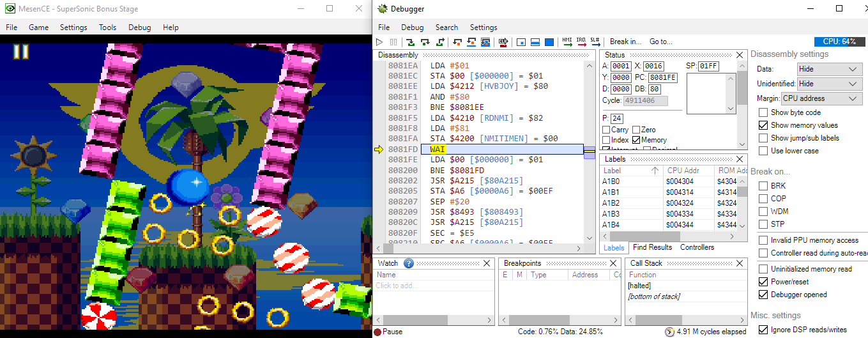Viewport: 868px width, 338px height.
Task: Open the Unidentified dropdown
Action: [x=830, y=84]
